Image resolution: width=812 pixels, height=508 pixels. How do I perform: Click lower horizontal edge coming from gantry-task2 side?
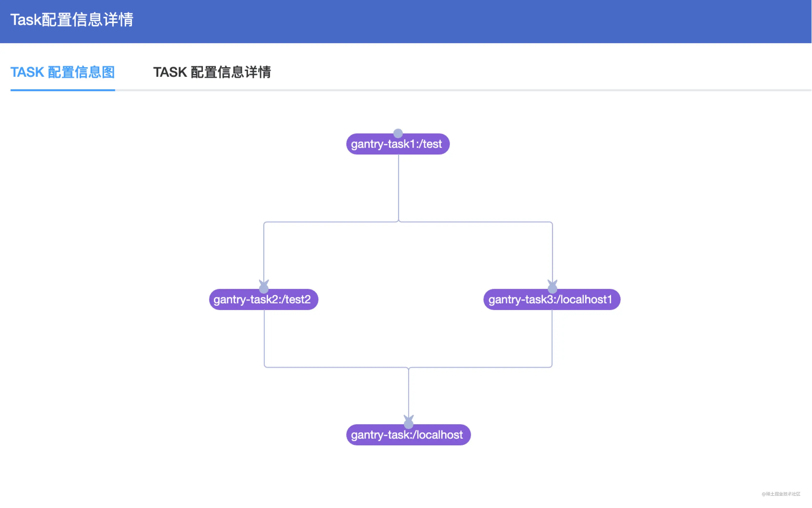pyautogui.click(x=336, y=367)
